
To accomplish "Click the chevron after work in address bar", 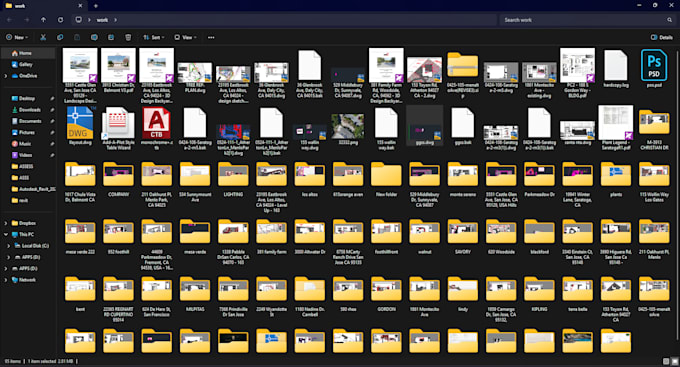I will [x=115, y=20].
